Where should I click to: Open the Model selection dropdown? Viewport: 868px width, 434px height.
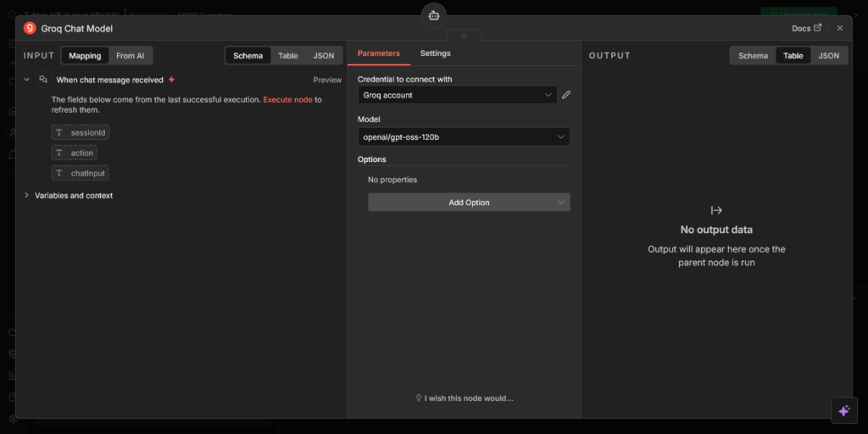(463, 136)
